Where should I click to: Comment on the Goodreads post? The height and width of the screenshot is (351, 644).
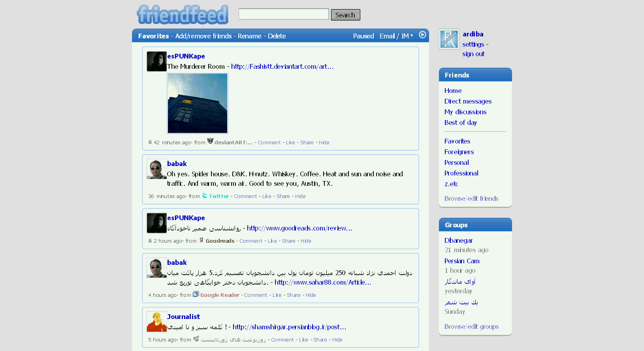pos(251,241)
